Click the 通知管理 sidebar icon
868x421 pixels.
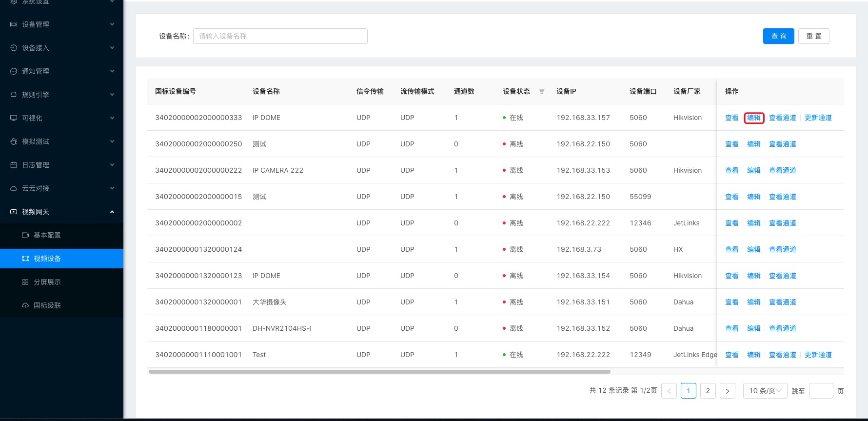pyautogui.click(x=14, y=71)
